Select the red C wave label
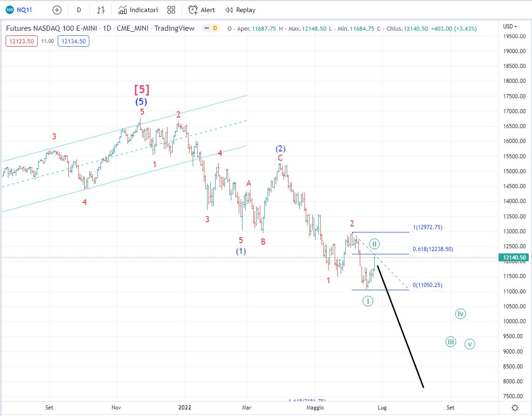The height and width of the screenshot is (416, 532). coord(280,158)
